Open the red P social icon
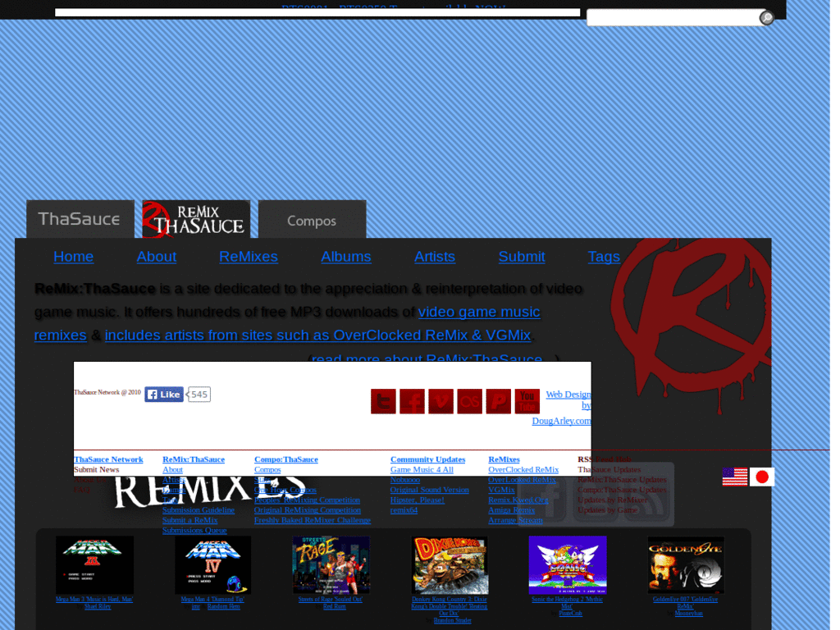840x630 pixels. pyautogui.click(x=498, y=401)
